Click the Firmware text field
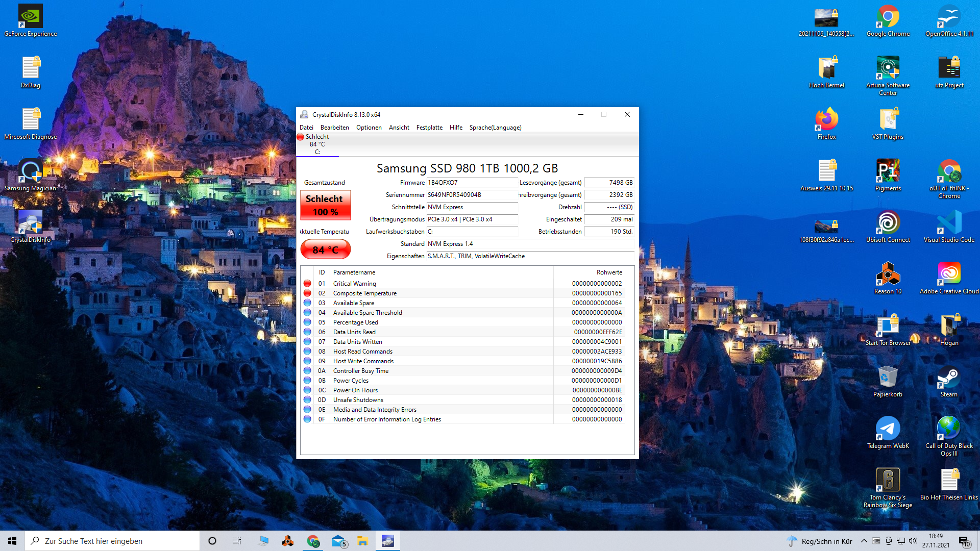This screenshot has height=551, width=980. [x=472, y=183]
